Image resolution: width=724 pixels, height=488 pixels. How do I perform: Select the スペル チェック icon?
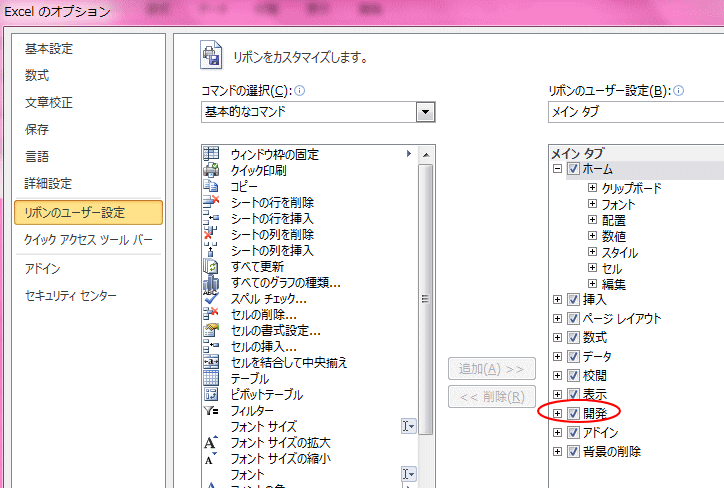pos(211,298)
